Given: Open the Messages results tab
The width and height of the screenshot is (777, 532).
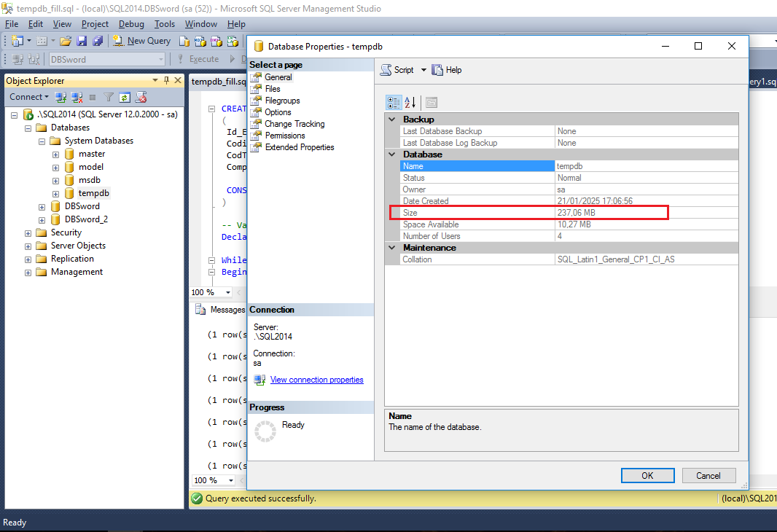Looking at the screenshot, I should (x=221, y=310).
